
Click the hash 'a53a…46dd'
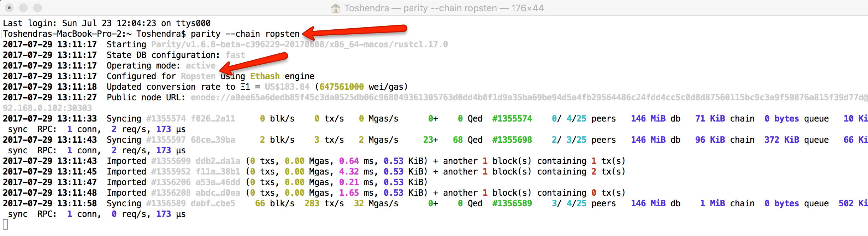pos(218,182)
